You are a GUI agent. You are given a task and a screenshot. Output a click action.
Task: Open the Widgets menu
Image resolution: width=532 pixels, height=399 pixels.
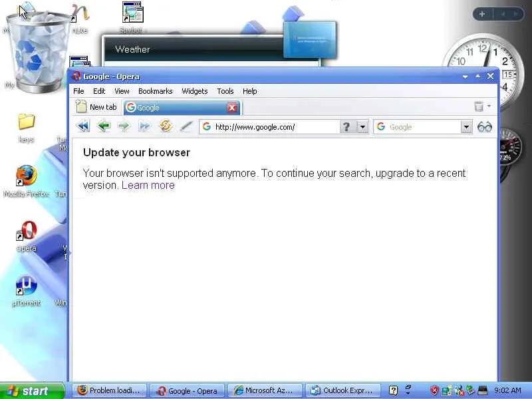point(194,91)
